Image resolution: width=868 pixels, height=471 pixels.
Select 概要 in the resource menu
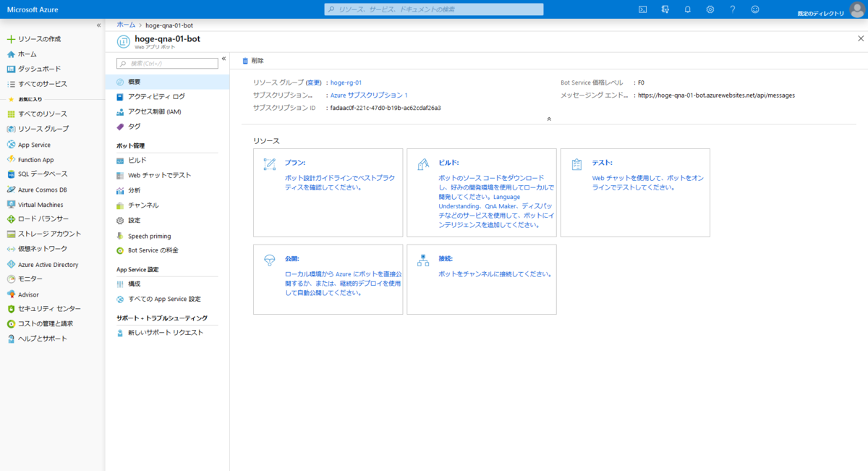coord(167,82)
